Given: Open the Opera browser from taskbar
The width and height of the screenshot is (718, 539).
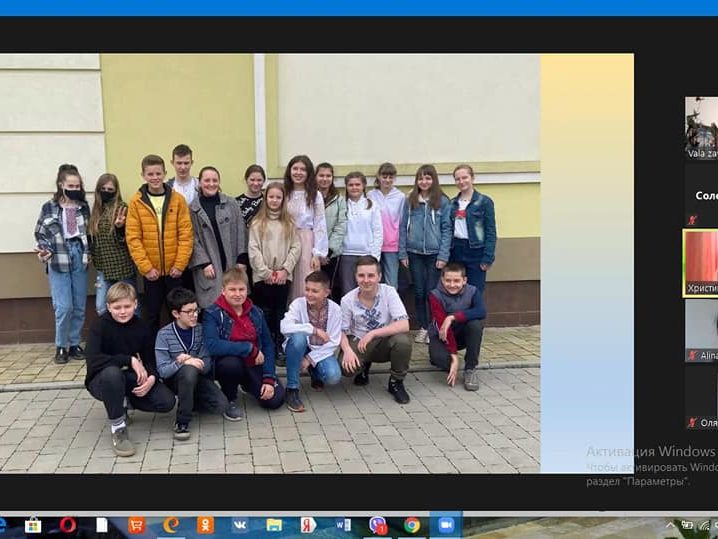Looking at the screenshot, I should click(68, 525).
